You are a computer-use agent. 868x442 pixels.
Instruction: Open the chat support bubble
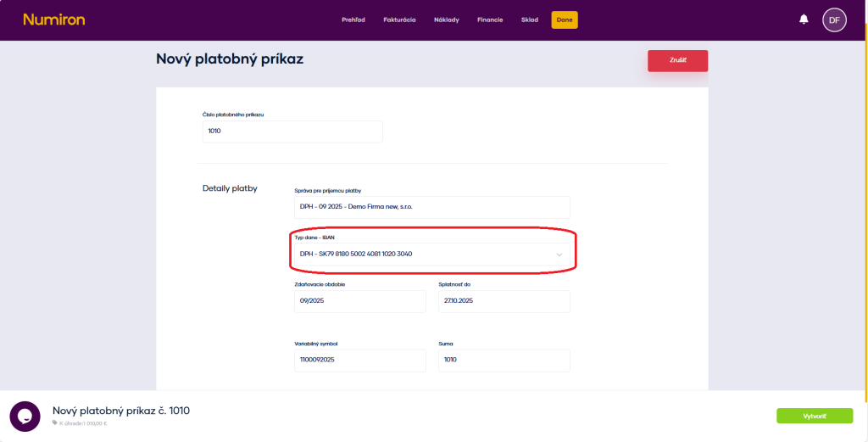pos(25,416)
